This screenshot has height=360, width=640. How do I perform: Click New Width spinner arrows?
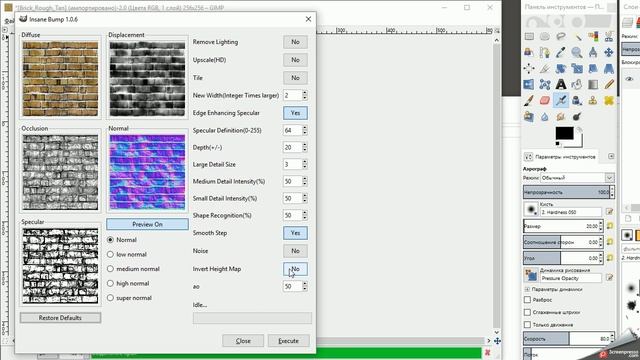pyautogui.click(x=304, y=96)
